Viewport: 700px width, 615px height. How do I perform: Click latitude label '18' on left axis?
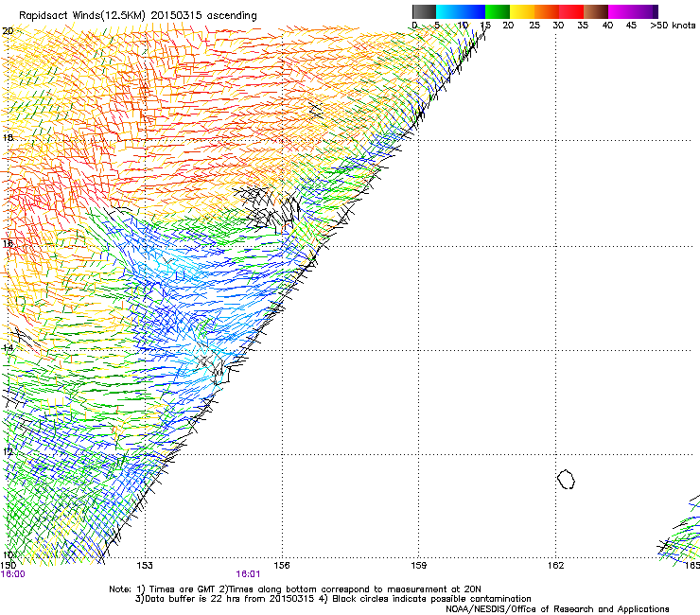click(x=8, y=137)
